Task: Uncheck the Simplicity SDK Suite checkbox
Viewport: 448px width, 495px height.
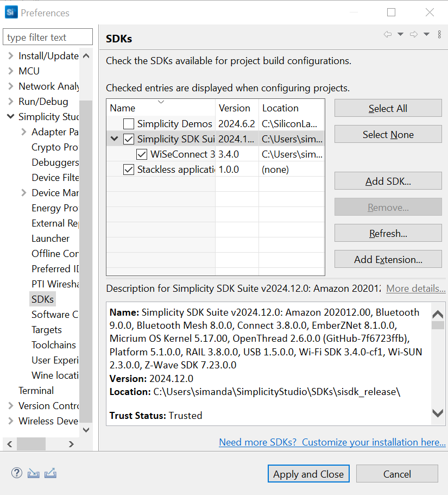Action: coord(129,139)
